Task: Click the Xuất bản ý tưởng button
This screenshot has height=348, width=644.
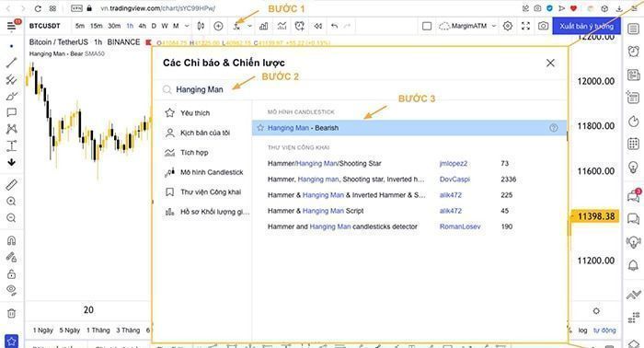Action: click(x=586, y=27)
